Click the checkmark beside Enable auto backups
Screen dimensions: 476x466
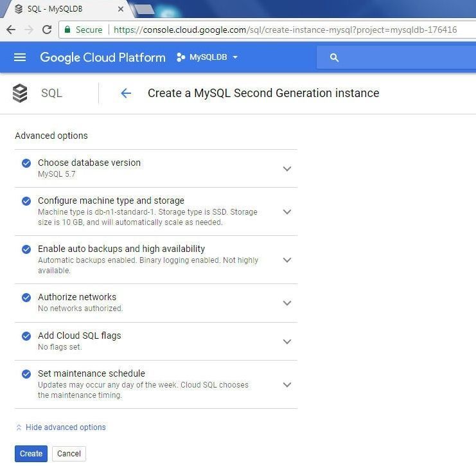pos(26,249)
